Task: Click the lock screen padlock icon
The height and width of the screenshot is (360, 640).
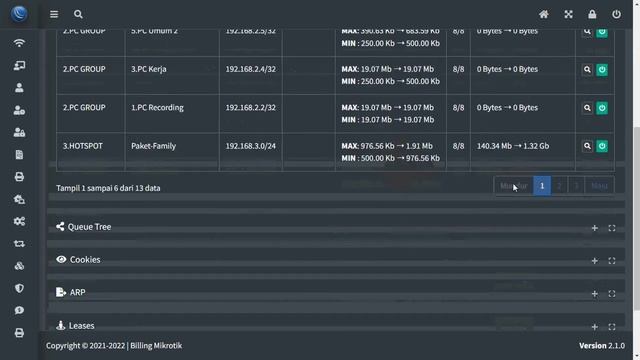Action: pos(592,14)
